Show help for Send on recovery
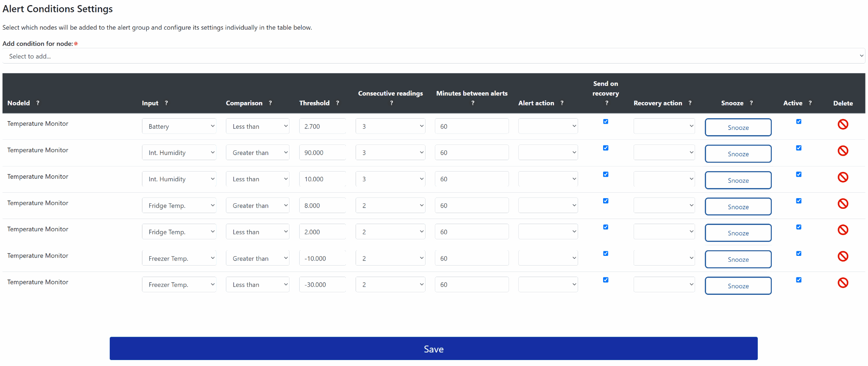This screenshot has width=868, height=366. pyautogui.click(x=606, y=103)
